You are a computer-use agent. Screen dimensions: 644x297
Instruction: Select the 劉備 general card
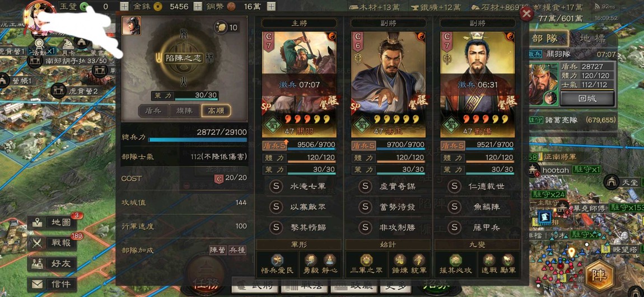(477, 84)
